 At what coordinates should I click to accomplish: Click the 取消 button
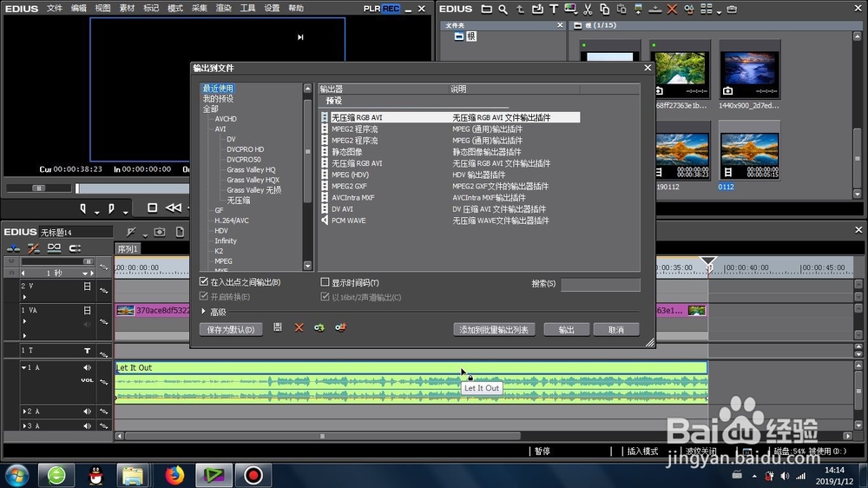click(616, 330)
